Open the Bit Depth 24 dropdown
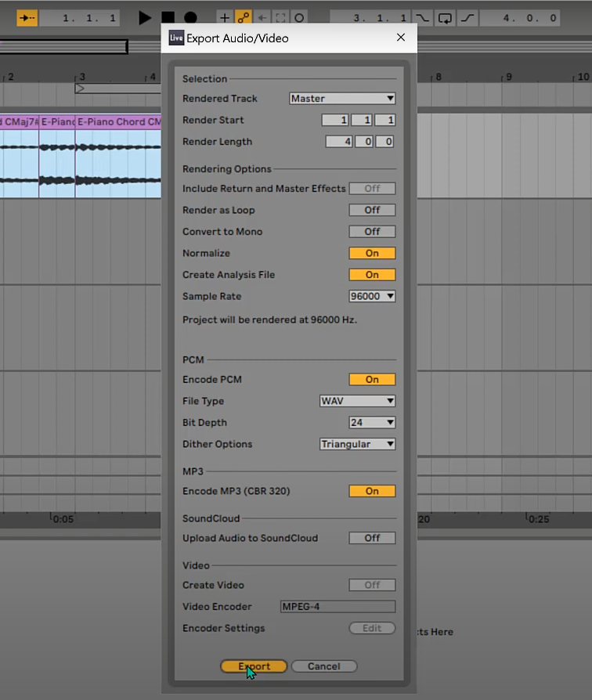This screenshot has width=592, height=700. [372, 422]
